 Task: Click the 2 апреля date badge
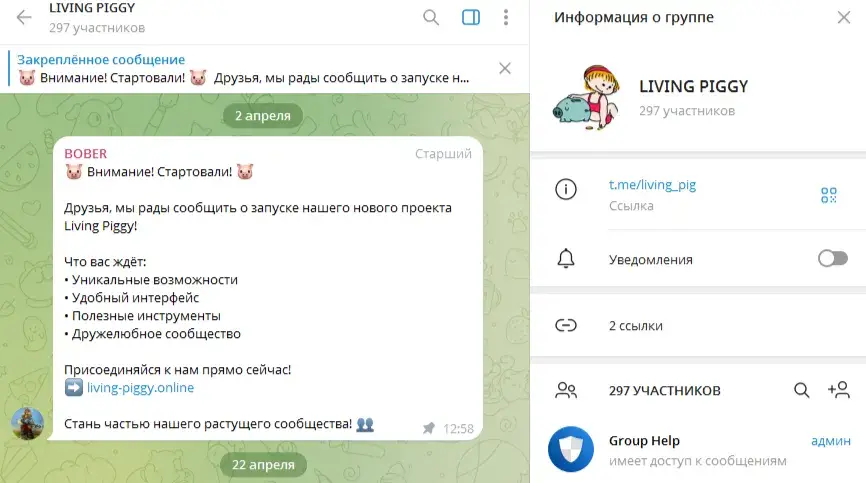click(x=262, y=116)
